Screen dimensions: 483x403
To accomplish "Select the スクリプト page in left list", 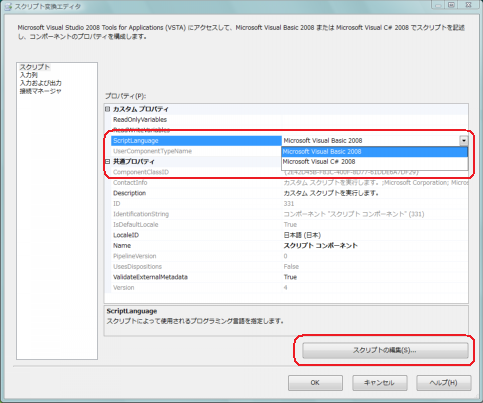I will click(34, 67).
